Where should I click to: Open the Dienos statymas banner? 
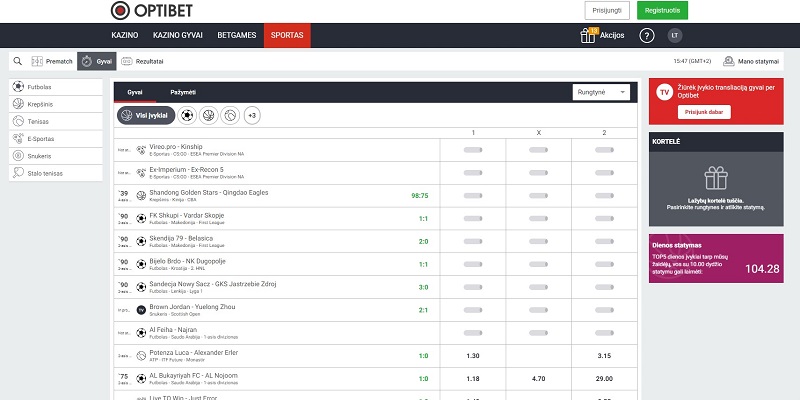pyautogui.click(x=716, y=258)
